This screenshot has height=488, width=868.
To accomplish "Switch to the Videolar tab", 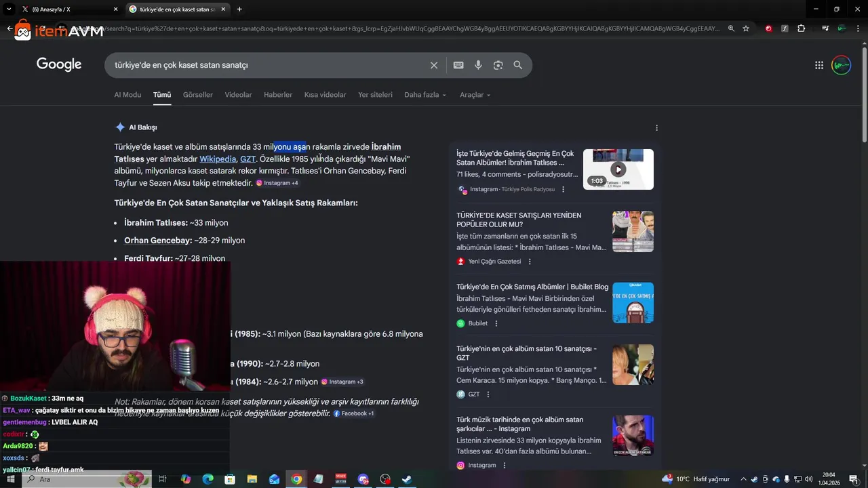I will pos(238,95).
